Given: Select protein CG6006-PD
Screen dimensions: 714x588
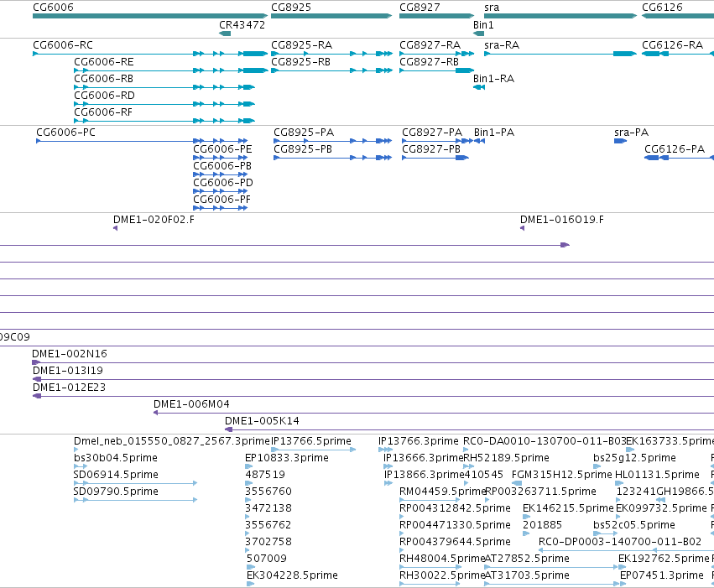Looking at the screenshot, I should click(x=221, y=191).
